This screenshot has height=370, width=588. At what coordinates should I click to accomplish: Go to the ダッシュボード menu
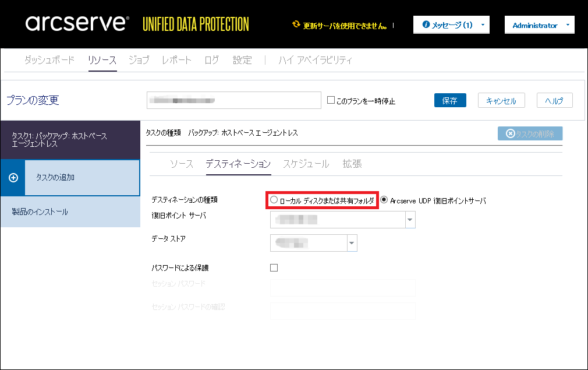click(x=49, y=60)
